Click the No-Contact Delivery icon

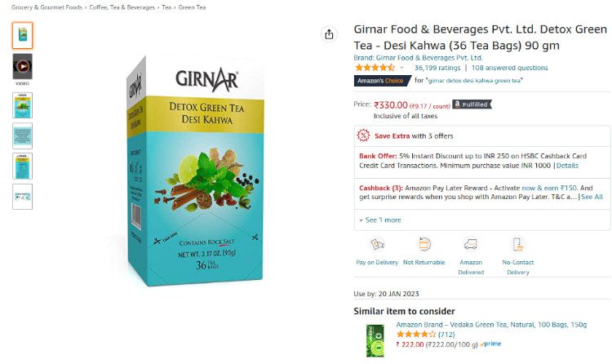517,245
